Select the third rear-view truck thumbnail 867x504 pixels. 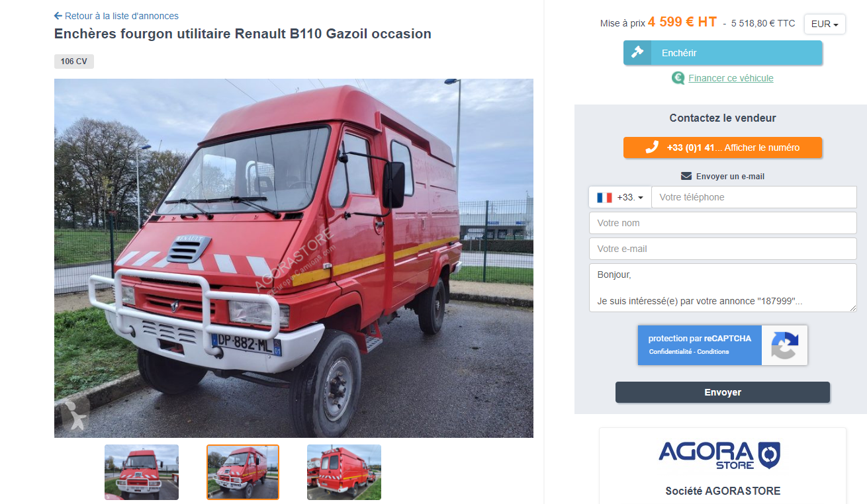[344, 472]
